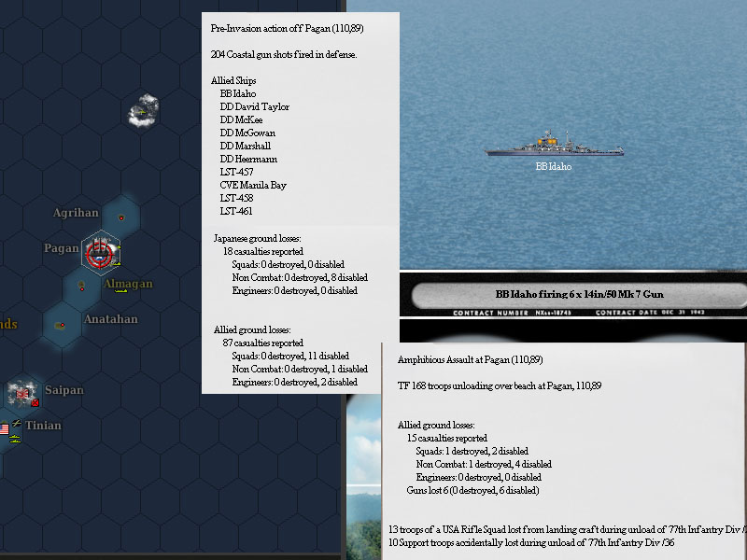Select 'DD McKee' in the ship list
Viewport: 747px width, 560px height.
pos(241,120)
